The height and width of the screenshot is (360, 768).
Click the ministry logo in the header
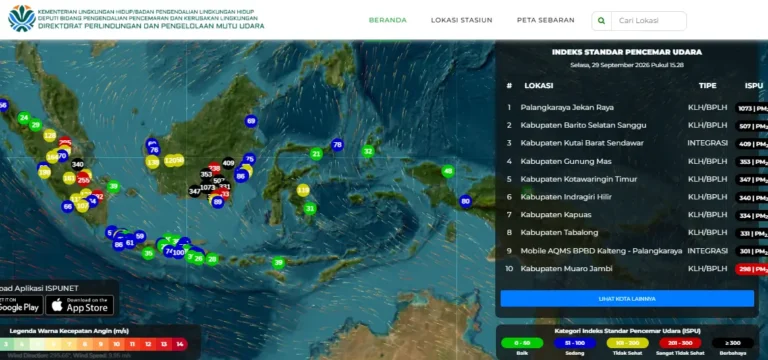coord(22,19)
